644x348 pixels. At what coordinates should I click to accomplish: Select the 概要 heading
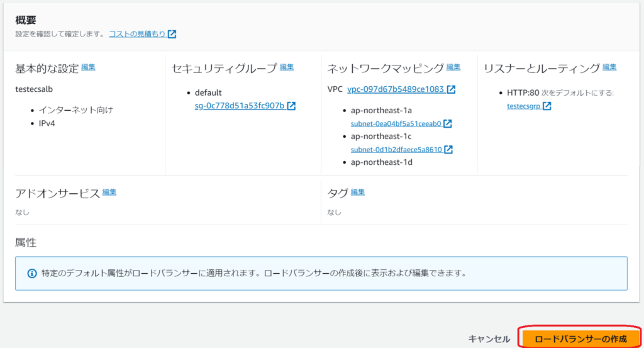coord(26,20)
